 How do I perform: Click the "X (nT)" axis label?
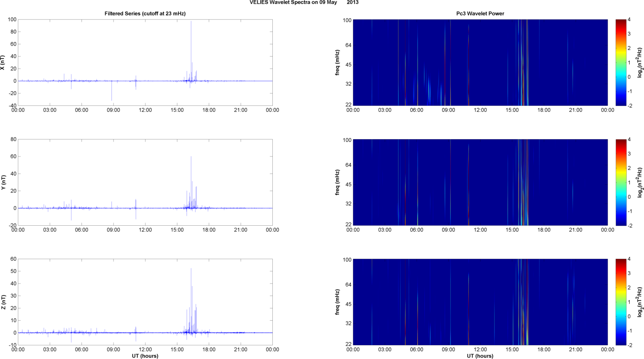[x=3, y=62]
